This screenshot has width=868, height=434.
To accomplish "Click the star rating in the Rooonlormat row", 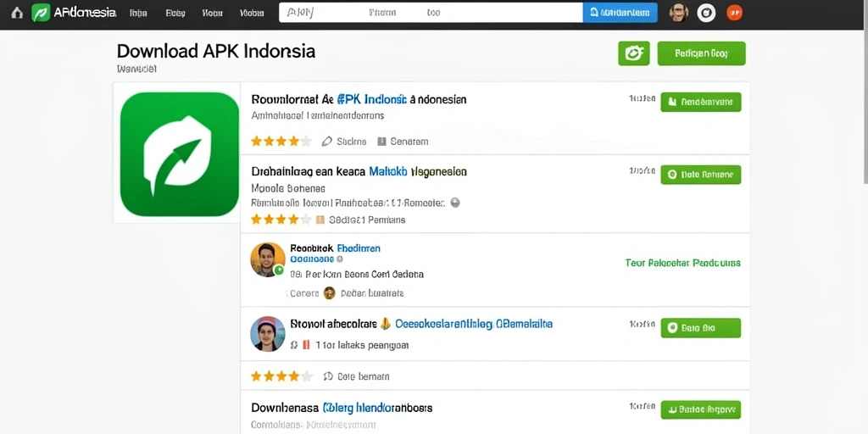I will click(281, 142).
